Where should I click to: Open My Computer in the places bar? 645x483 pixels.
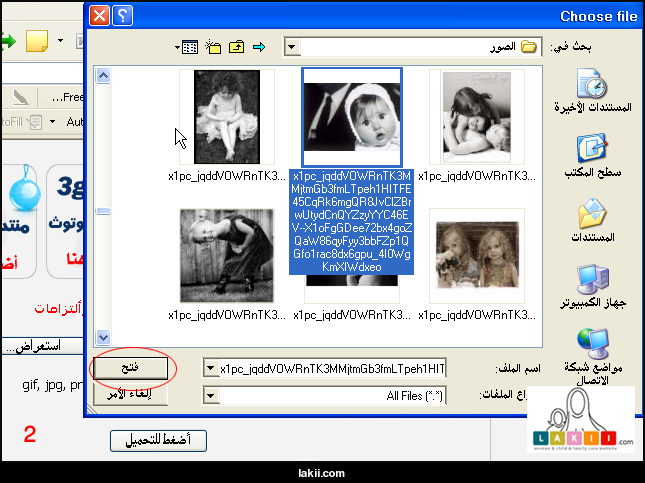click(592, 282)
